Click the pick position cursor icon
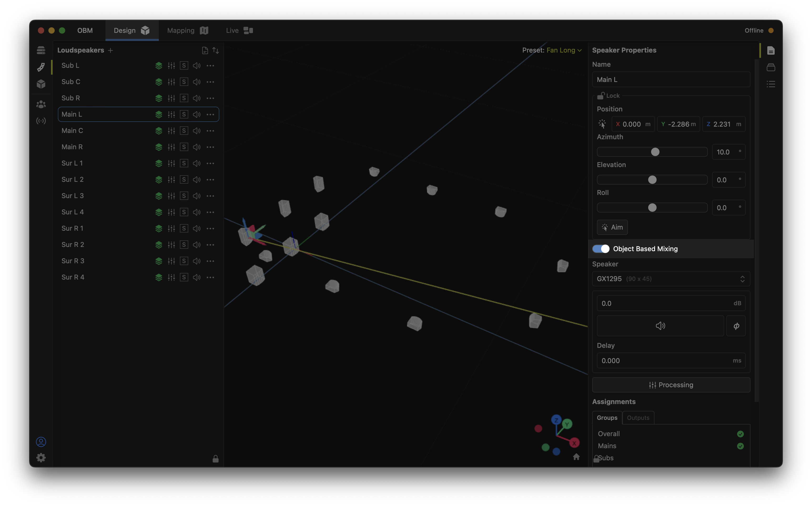The image size is (812, 506). point(602,124)
